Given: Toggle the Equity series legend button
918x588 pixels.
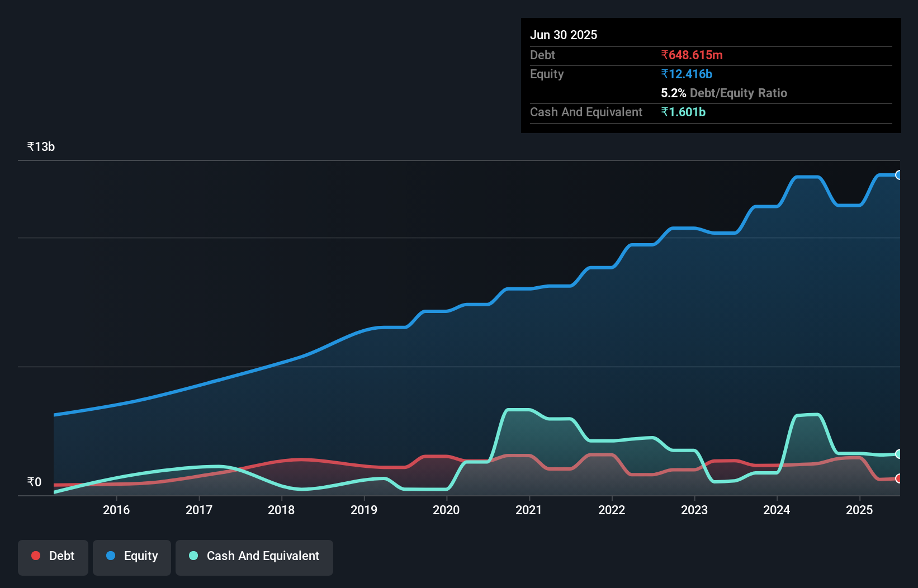Looking at the screenshot, I should coord(132,557).
